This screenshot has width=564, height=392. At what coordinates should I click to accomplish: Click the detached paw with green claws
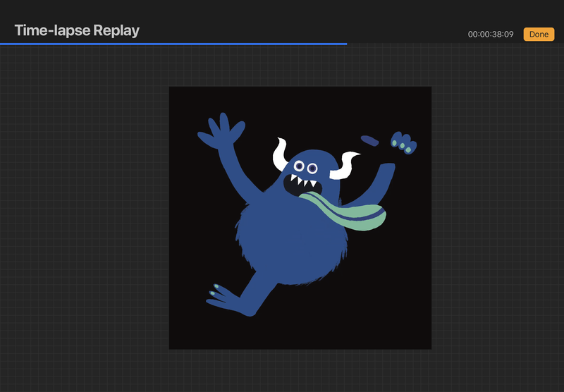[404, 142]
